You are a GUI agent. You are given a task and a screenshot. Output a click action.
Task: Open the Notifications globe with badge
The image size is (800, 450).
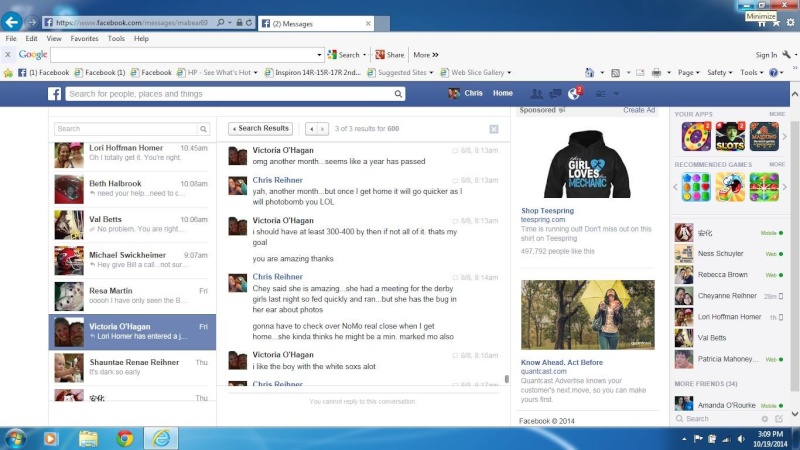574,93
